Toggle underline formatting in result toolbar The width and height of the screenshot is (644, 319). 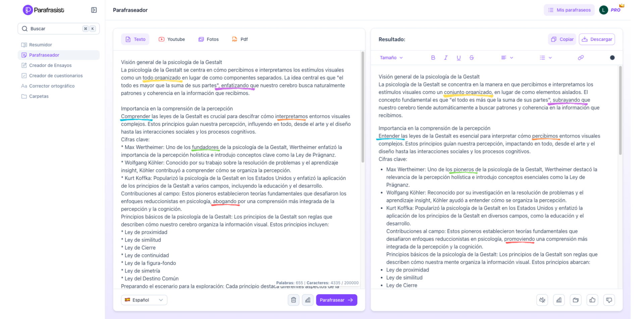point(459,58)
